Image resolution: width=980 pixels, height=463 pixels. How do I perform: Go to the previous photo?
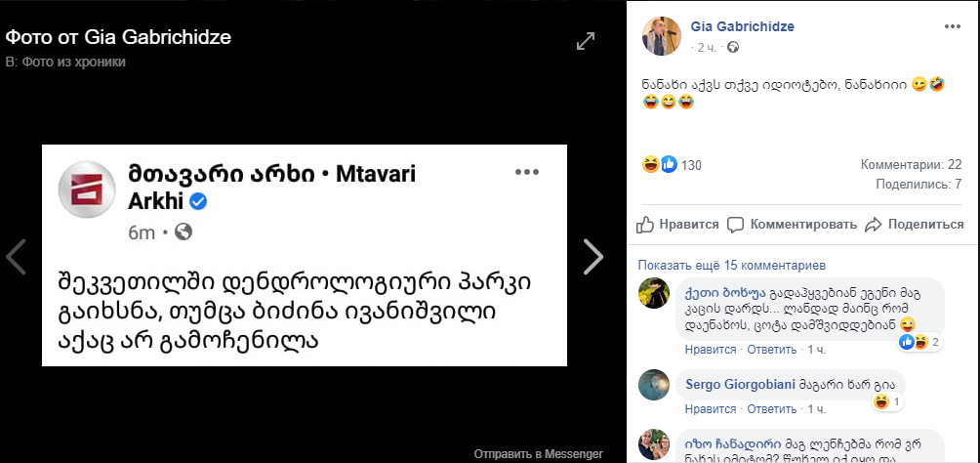click(16, 257)
